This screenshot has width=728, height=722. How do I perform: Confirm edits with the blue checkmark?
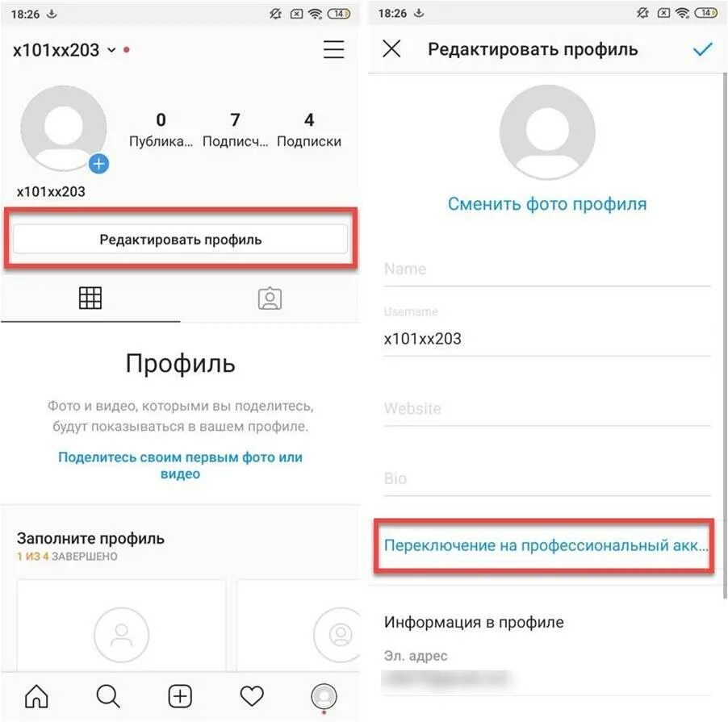(x=702, y=48)
